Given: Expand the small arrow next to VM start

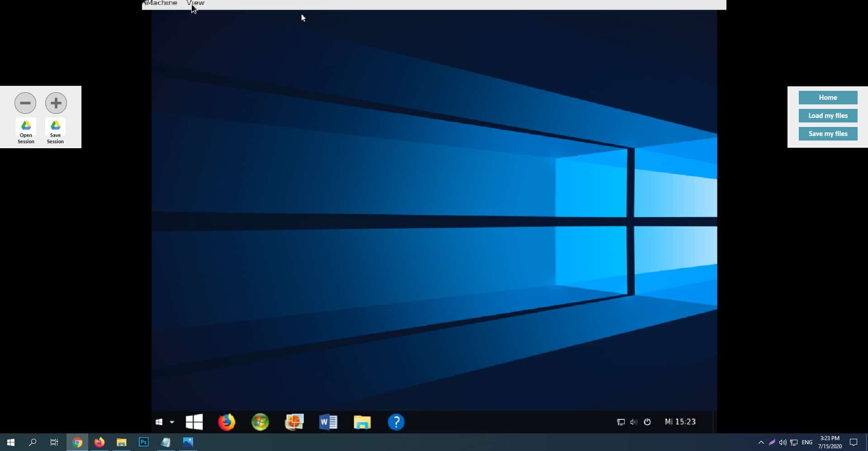Looking at the screenshot, I should (172, 422).
